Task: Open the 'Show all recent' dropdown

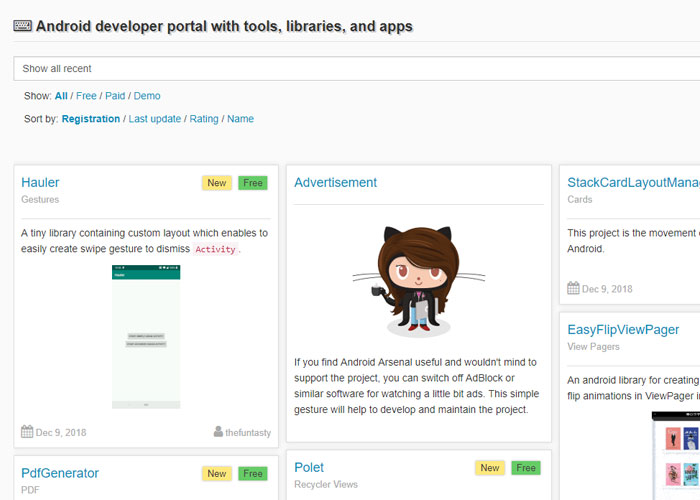Action: [356, 68]
